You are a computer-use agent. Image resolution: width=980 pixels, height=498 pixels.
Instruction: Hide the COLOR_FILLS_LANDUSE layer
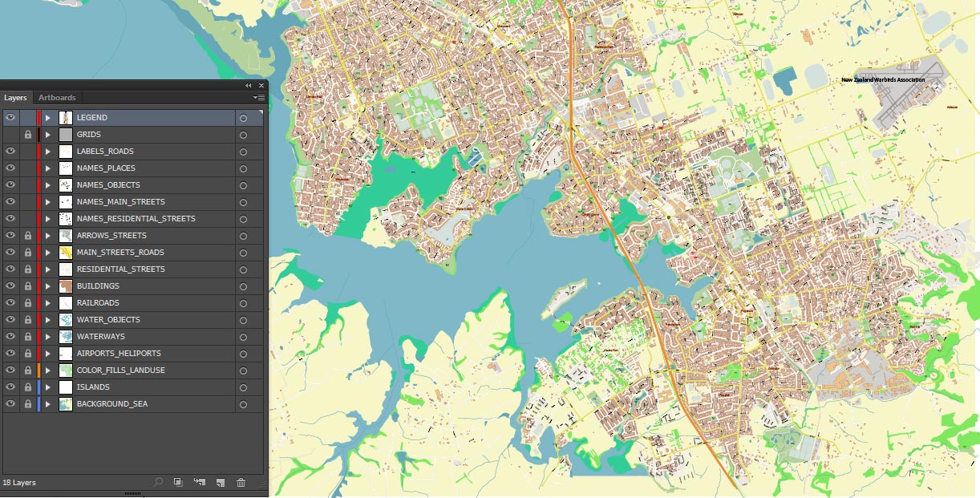click(10, 370)
